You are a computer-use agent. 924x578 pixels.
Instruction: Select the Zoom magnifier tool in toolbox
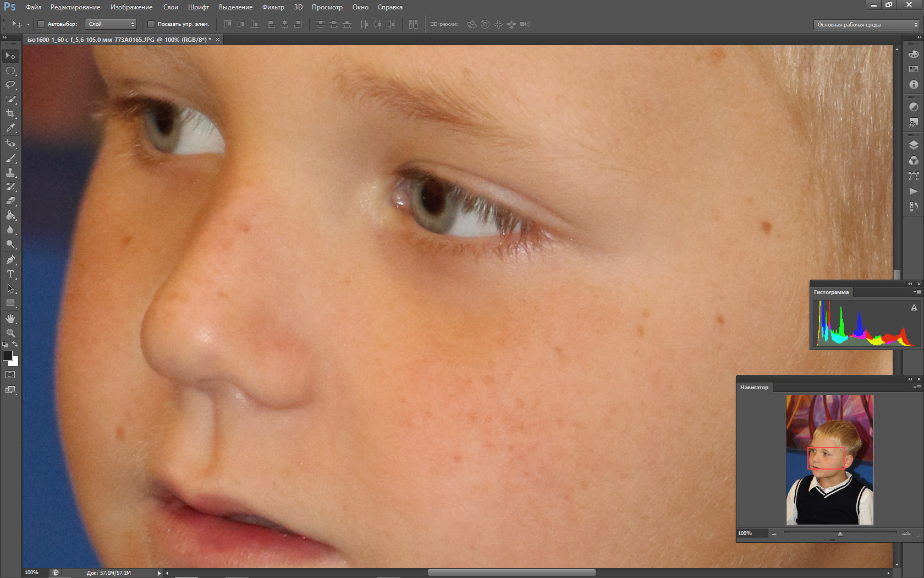pyautogui.click(x=10, y=333)
